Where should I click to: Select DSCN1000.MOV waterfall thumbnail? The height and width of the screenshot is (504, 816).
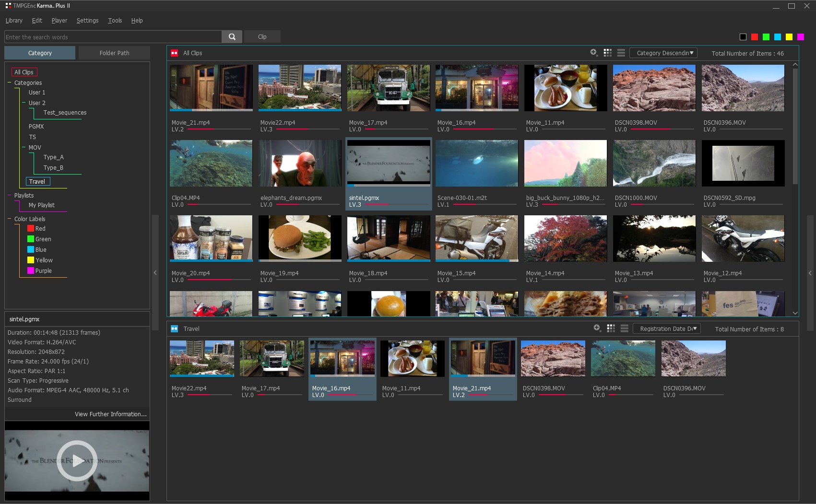pos(654,164)
